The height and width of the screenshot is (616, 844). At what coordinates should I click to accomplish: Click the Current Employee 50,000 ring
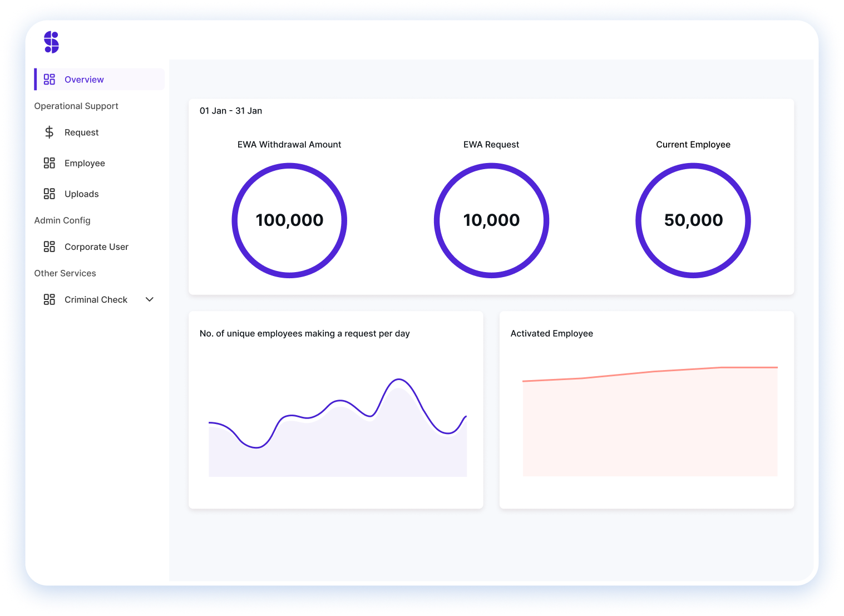(x=693, y=220)
